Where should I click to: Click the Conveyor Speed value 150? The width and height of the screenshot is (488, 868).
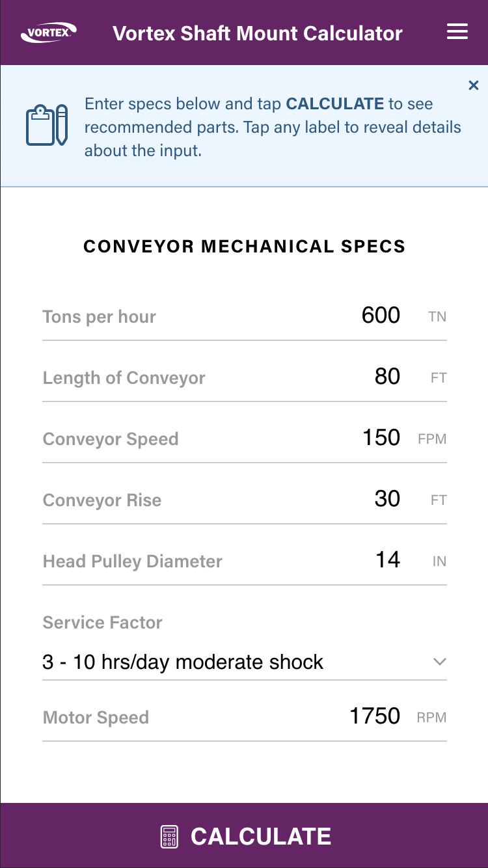381,438
